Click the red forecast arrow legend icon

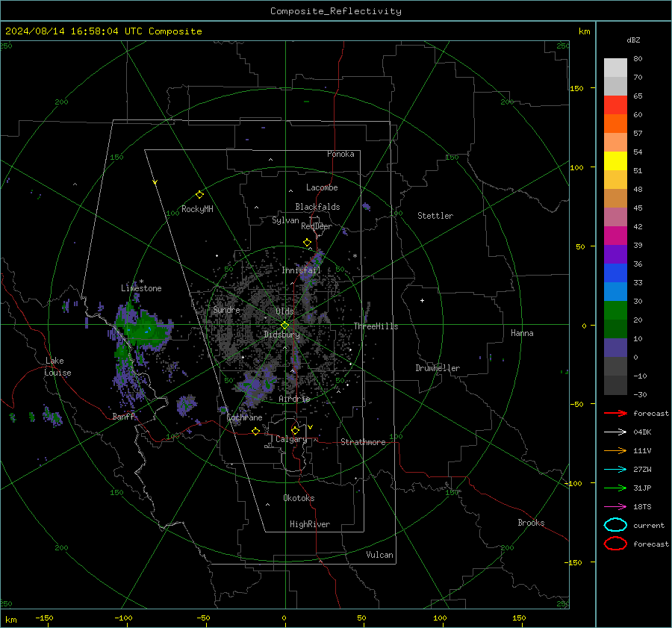pyautogui.click(x=615, y=413)
